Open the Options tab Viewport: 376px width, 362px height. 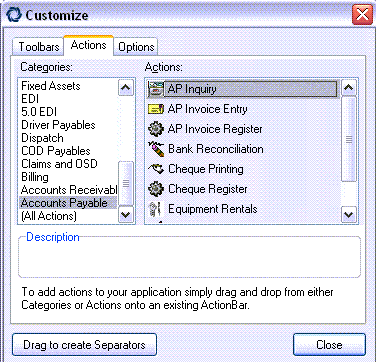tap(136, 47)
